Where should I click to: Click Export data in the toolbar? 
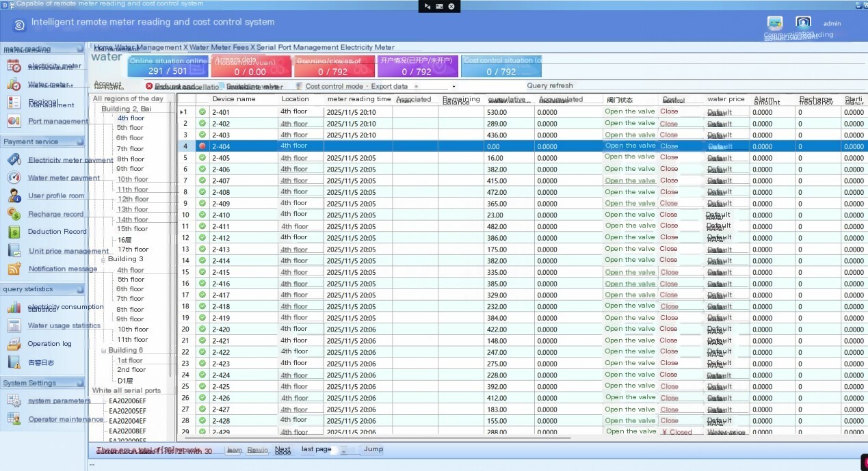pyautogui.click(x=389, y=87)
